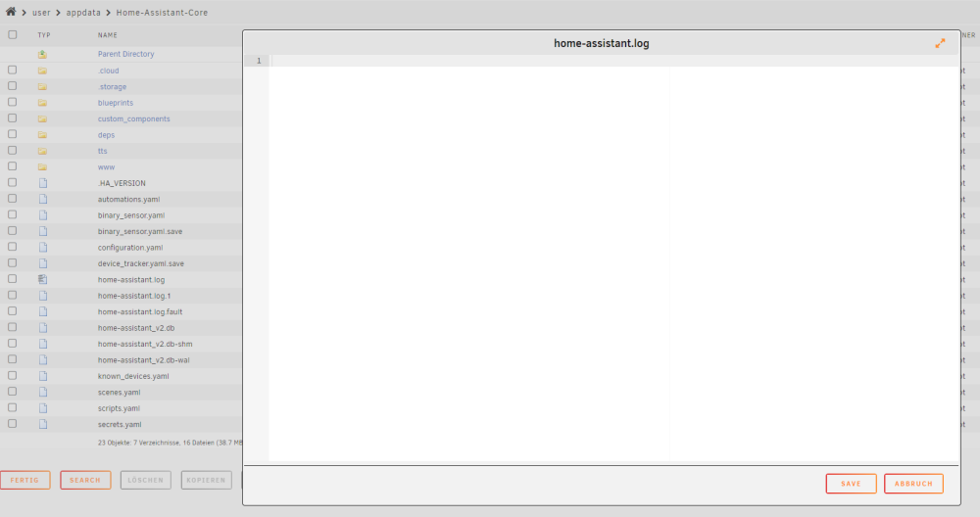The height and width of the screenshot is (517, 980).
Task: Click the automations.yaml file icon
Action: pyautogui.click(x=43, y=199)
